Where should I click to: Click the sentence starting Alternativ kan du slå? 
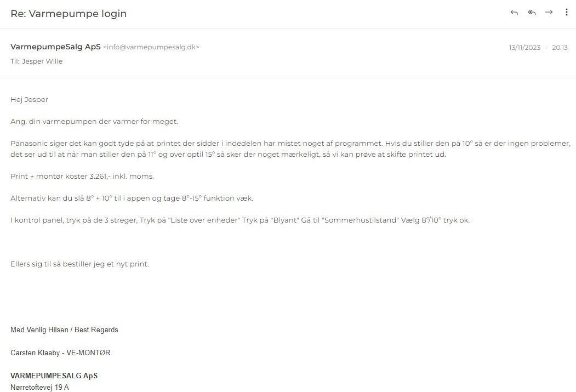tap(132, 198)
